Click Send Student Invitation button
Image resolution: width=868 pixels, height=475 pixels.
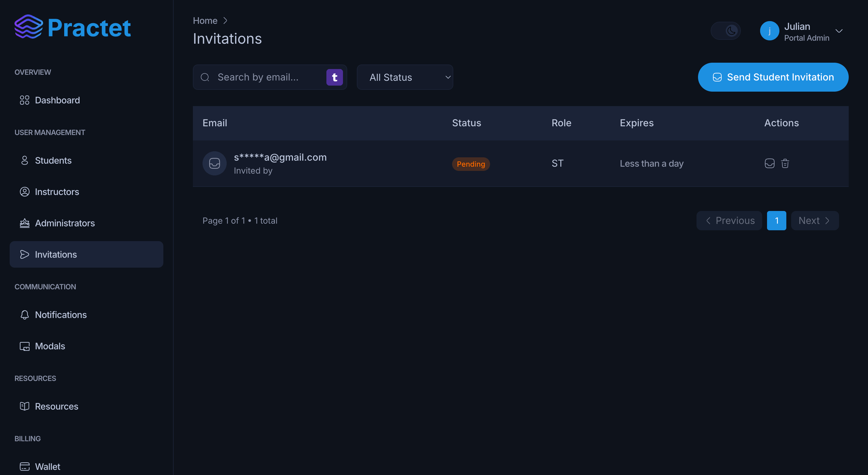click(773, 77)
